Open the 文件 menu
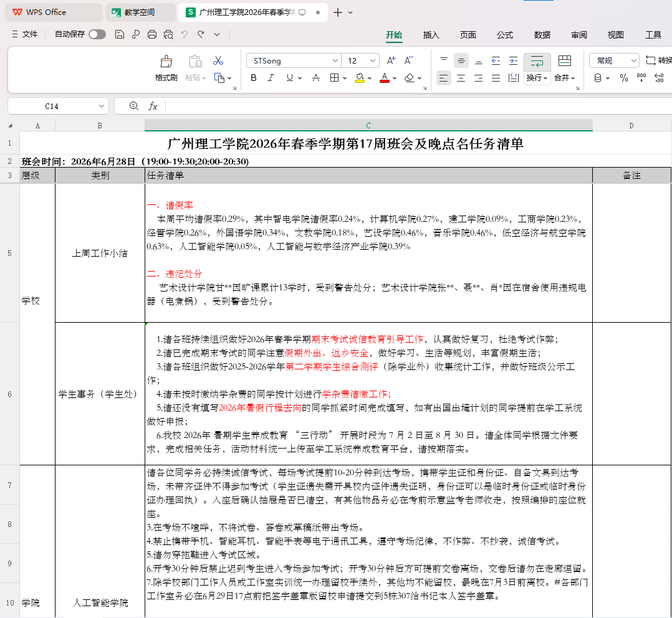The width and height of the screenshot is (672, 618). pyautogui.click(x=25, y=34)
